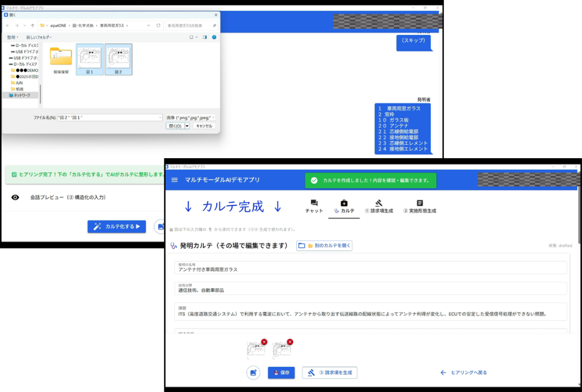This screenshot has width=582, height=392.
Task: Click the 保存 button
Action: (282, 372)
